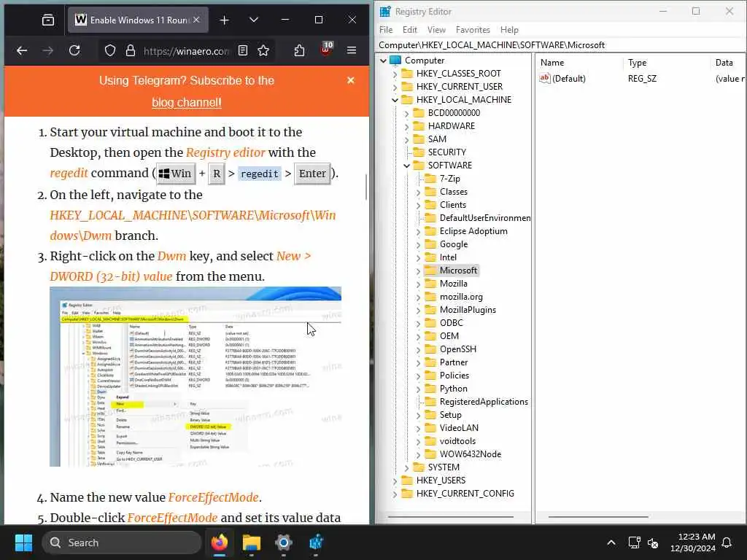Click values pane horizontal scrollbar
Image resolution: width=747 pixels, height=560 pixels.
(x=598, y=517)
